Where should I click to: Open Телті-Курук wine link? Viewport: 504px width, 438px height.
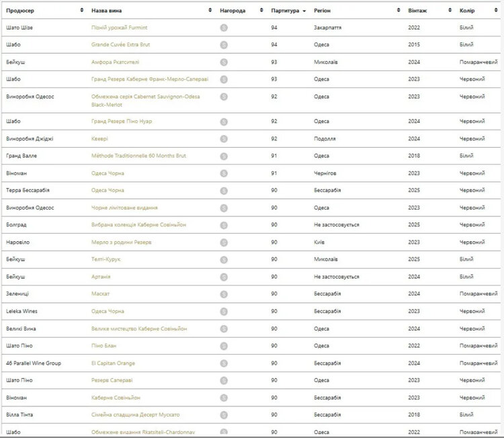(106, 259)
